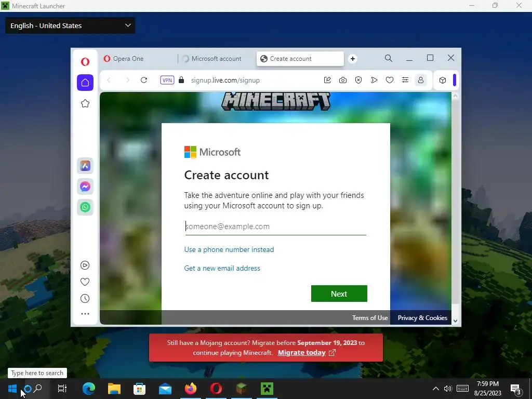Open the taskbar clock showing 7:59 PM

(x=487, y=389)
